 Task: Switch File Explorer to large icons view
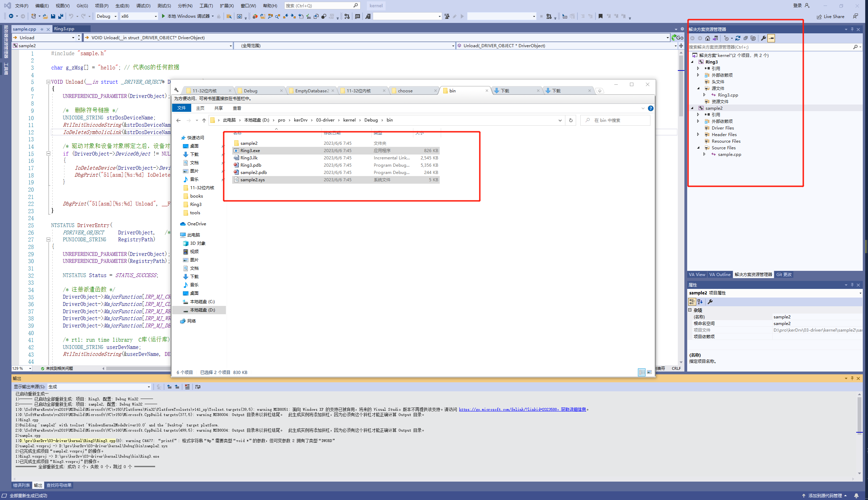pos(649,372)
